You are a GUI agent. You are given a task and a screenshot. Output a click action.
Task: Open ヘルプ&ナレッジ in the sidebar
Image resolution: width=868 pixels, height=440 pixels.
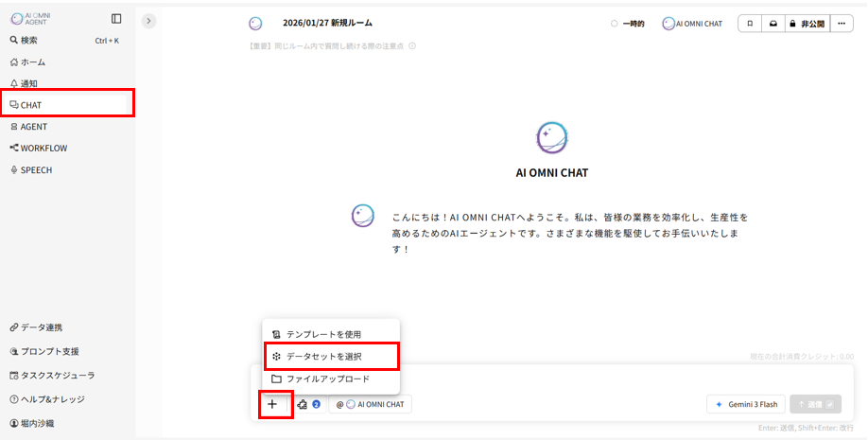point(47,399)
